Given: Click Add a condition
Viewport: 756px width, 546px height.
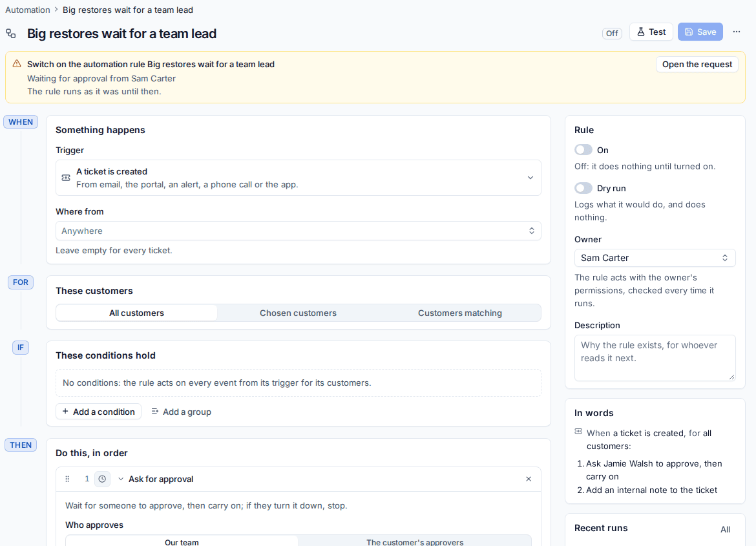Looking at the screenshot, I should coord(98,412).
